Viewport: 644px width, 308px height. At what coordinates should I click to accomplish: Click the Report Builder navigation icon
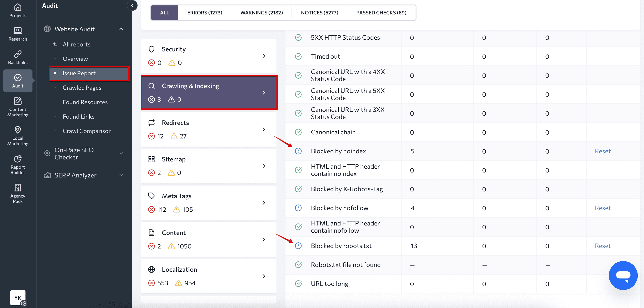click(x=18, y=164)
